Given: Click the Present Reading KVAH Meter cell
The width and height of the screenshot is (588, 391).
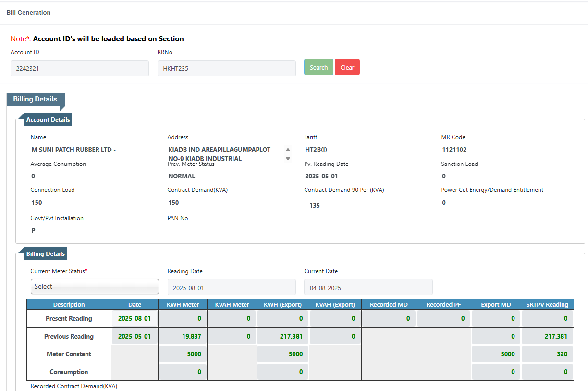Looking at the screenshot, I should tap(232, 318).
